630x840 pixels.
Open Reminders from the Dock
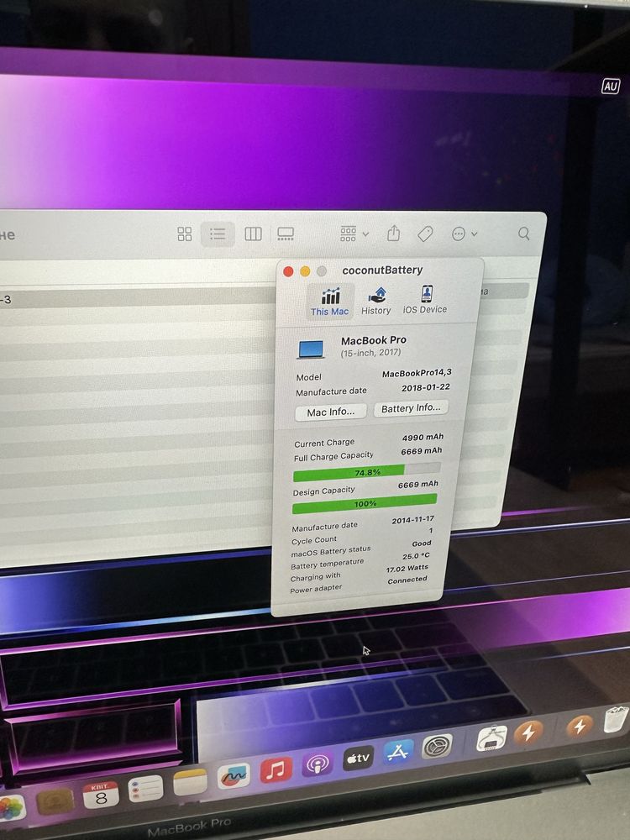click(x=145, y=789)
